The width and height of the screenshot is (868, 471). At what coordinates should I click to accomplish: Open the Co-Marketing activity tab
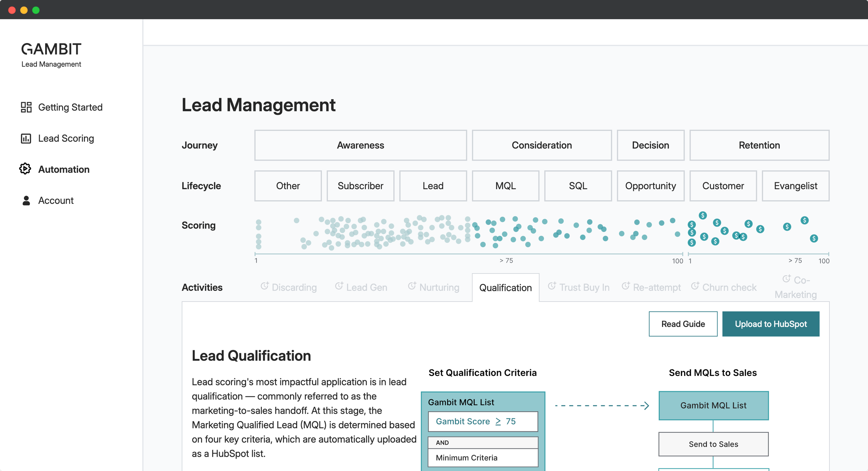795,288
